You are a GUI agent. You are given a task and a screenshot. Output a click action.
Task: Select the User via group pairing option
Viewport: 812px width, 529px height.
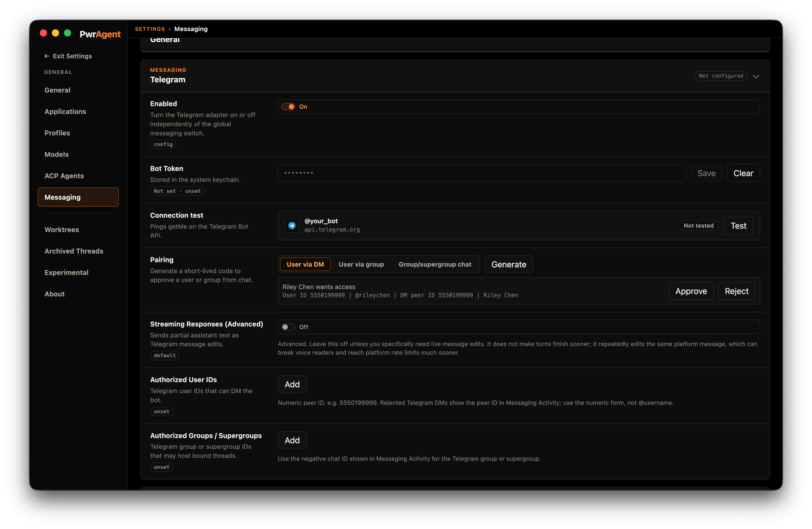coord(361,264)
